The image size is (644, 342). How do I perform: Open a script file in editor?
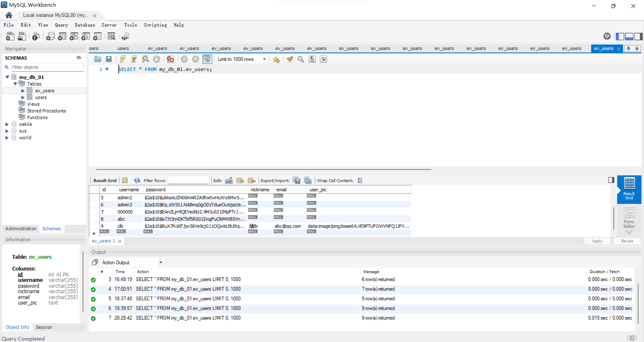[98, 59]
